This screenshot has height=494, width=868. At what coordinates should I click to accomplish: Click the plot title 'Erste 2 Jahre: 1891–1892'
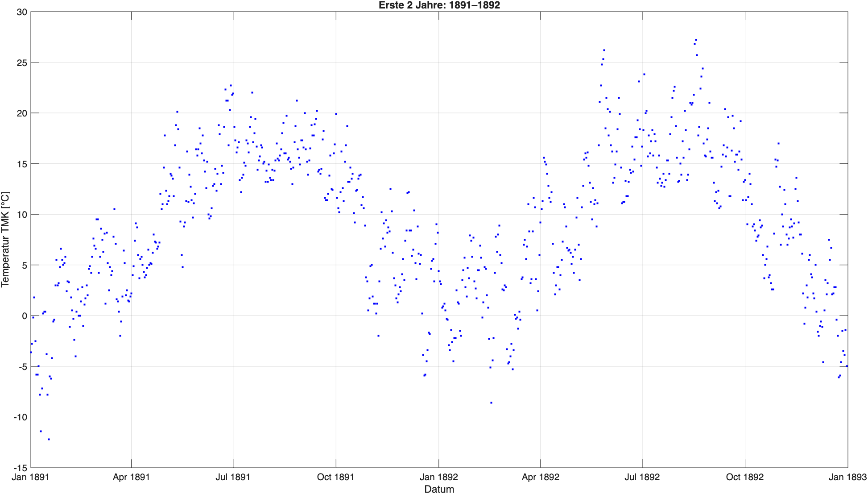[439, 5]
